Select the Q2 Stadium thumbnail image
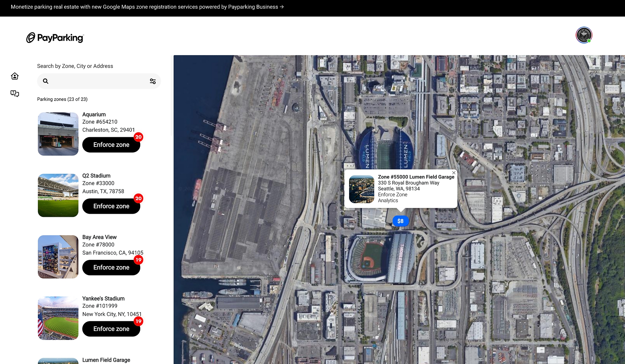This screenshot has height=364, width=625. pyautogui.click(x=58, y=195)
